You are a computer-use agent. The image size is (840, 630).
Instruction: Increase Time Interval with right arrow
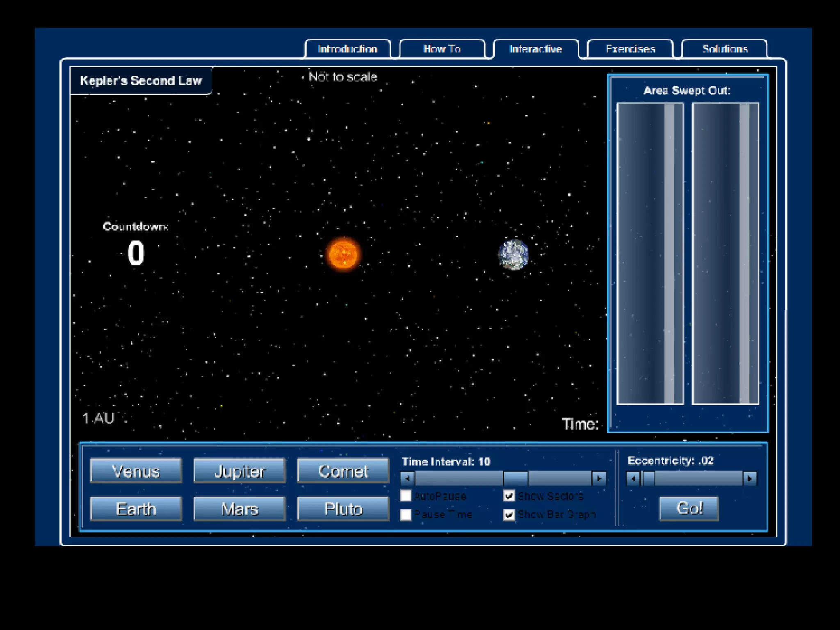click(599, 478)
